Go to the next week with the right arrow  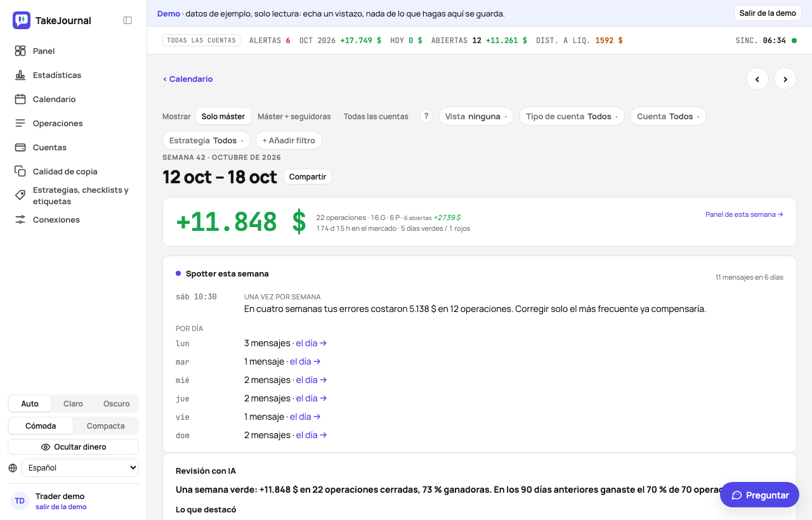point(785,79)
